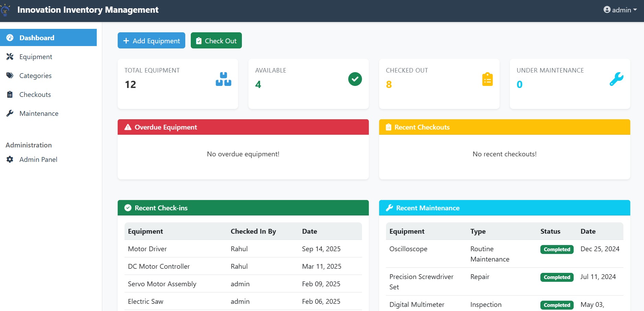Click the check circle icon in Recent Check-ins header
This screenshot has height=311, width=644.
(128, 208)
